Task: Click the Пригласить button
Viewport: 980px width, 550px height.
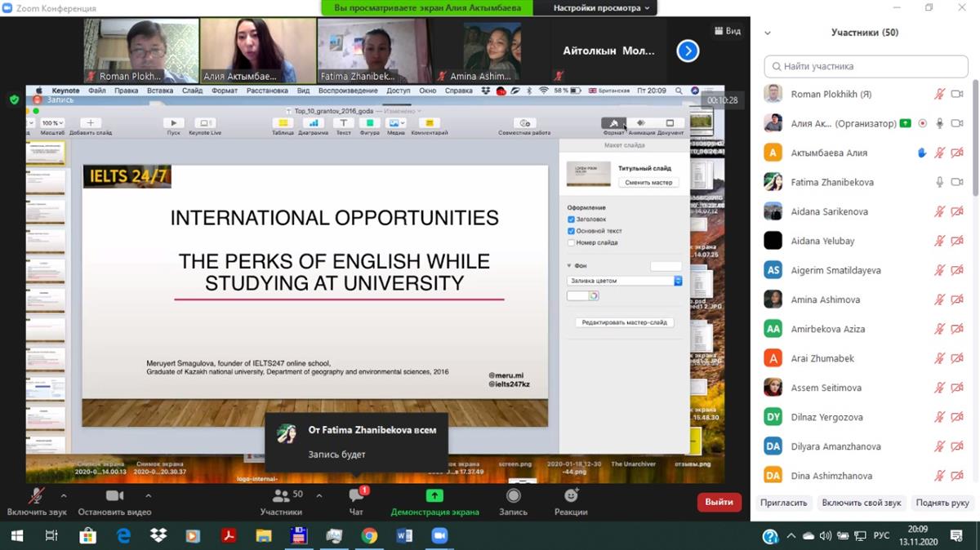Action: (783, 503)
